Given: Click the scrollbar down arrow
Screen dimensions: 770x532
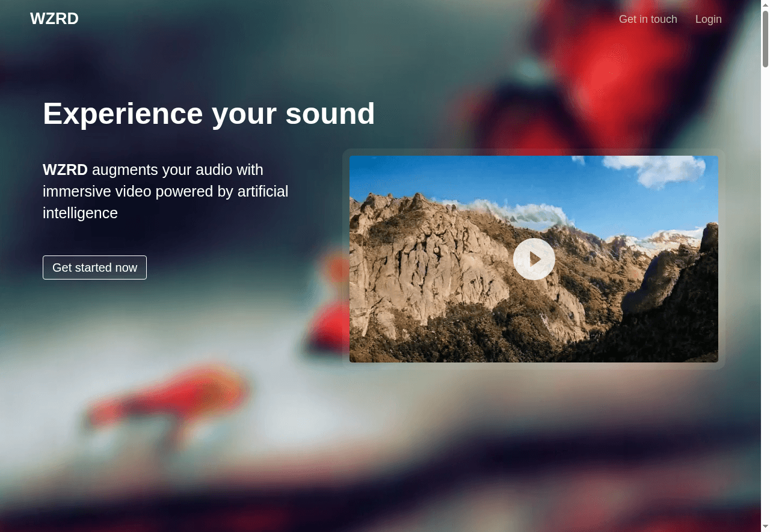Looking at the screenshot, I should 765,527.
